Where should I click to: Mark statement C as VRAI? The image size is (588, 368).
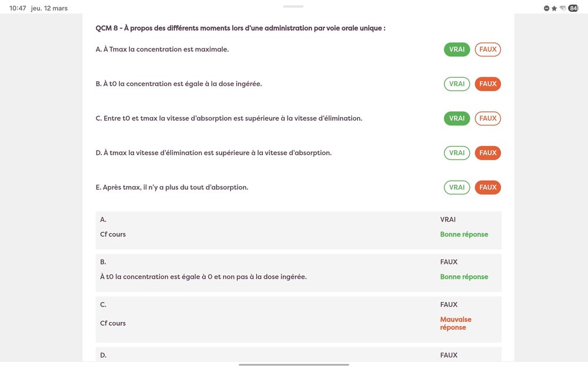pyautogui.click(x=457, y=118)
